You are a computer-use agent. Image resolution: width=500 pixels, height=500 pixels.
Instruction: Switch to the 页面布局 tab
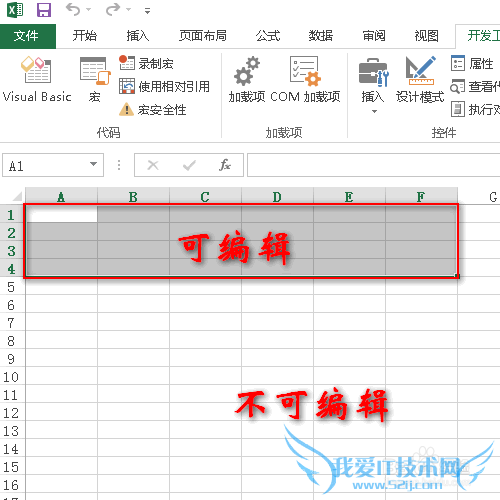coord(203,36)
